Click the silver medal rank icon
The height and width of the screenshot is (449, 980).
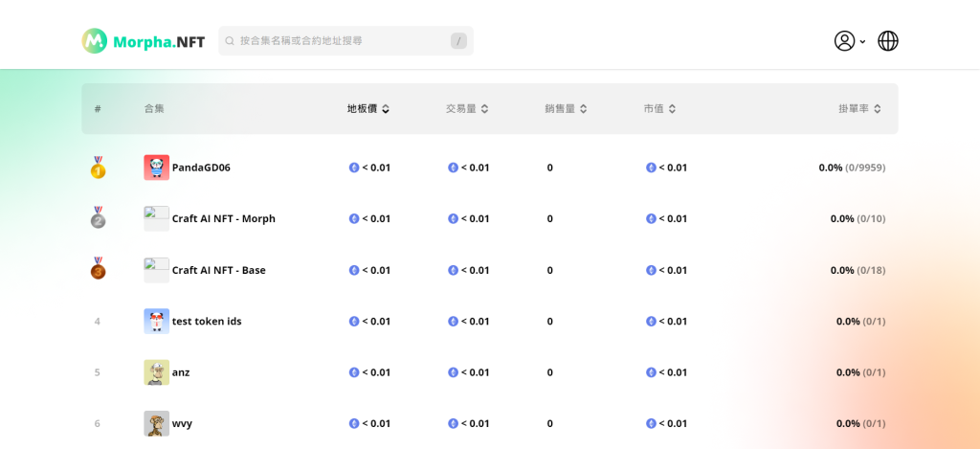[x=98, y=218]
